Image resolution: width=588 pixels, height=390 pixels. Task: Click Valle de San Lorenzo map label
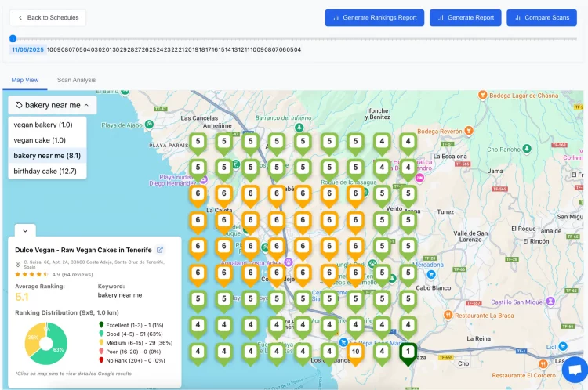click(470, 236)
